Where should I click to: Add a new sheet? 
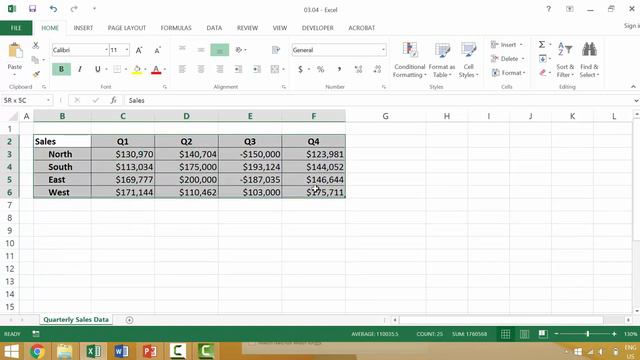click(x=129, y=320)
